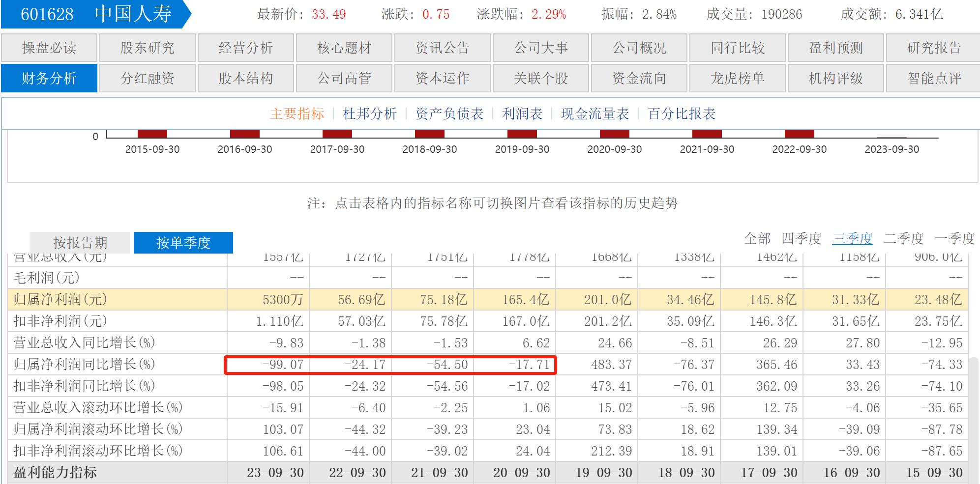The height and width of the screenshot is (484, 980).
Task: Open 经营分析 navigation tab
Action: (x=246, y=48)
